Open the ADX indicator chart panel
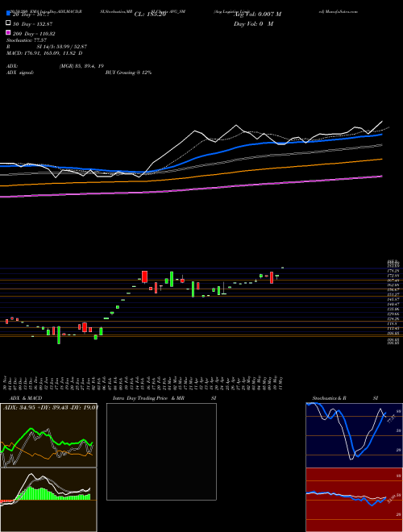 point(48,435)
